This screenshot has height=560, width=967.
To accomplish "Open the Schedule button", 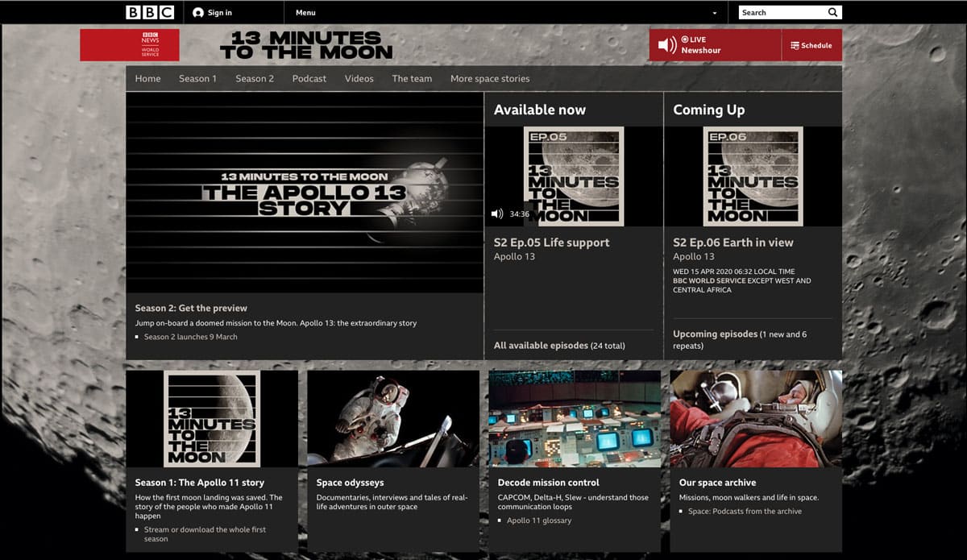I will click(811, 45).
